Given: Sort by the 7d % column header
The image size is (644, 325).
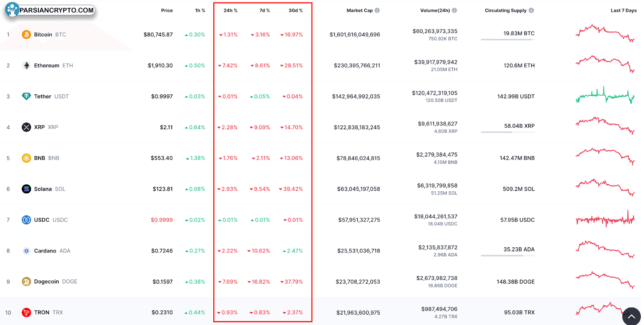Looking at the screenshot, I should [264, 10].
